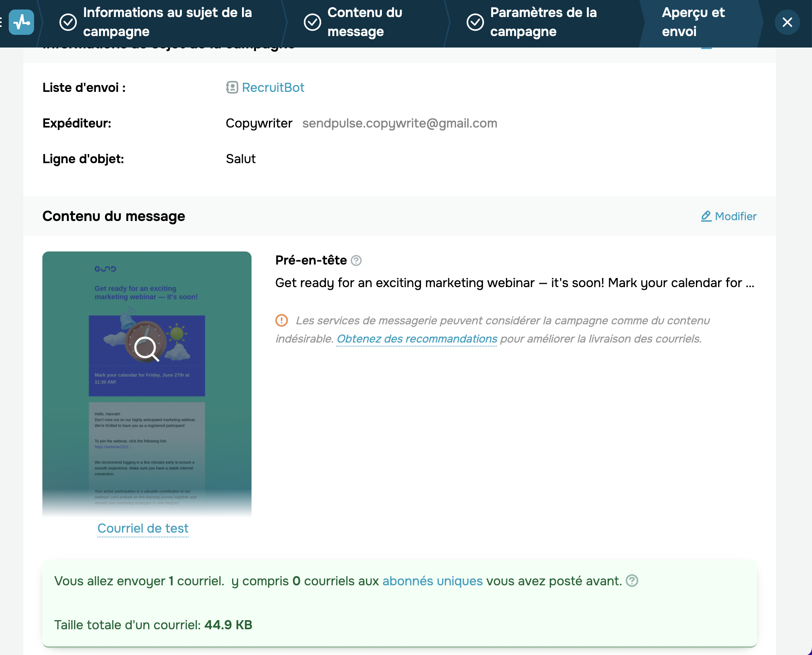
Task: Click the orange spam warning icon
Action: point(282,320)
